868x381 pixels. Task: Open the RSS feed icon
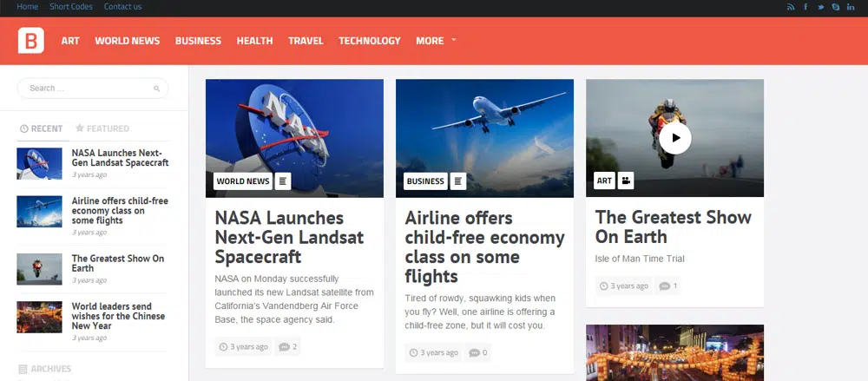tap(791, 7)
